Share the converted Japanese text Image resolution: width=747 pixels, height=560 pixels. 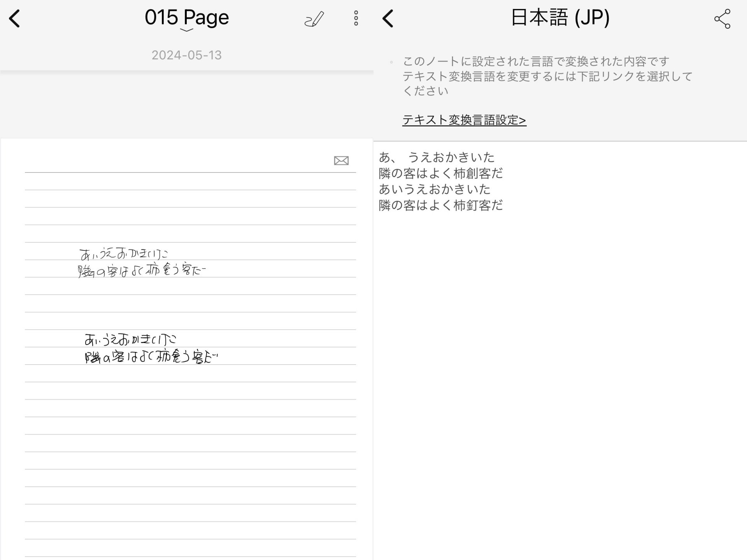pyautogui.click(x=722, y=19)
